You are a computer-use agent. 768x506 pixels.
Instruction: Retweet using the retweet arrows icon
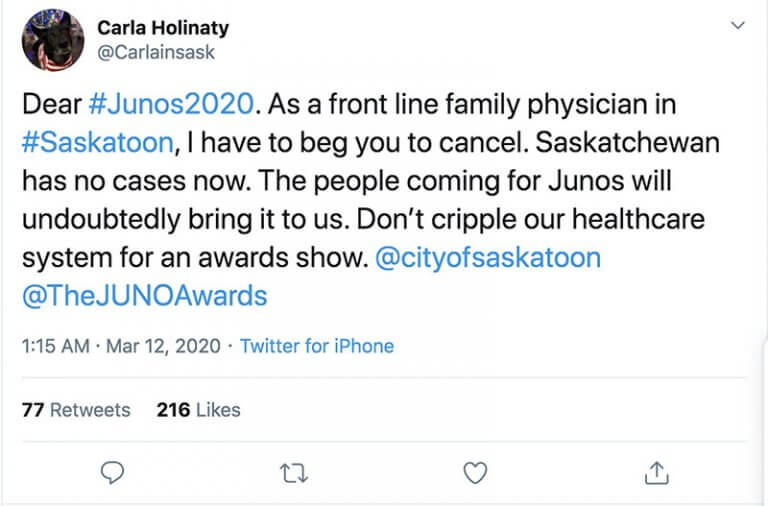coord(295,471)
